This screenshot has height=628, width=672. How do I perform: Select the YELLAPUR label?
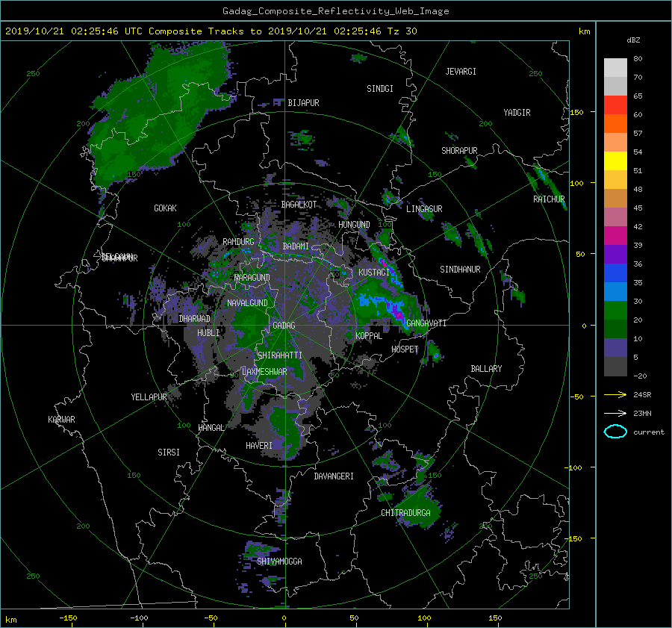point(149,397)
